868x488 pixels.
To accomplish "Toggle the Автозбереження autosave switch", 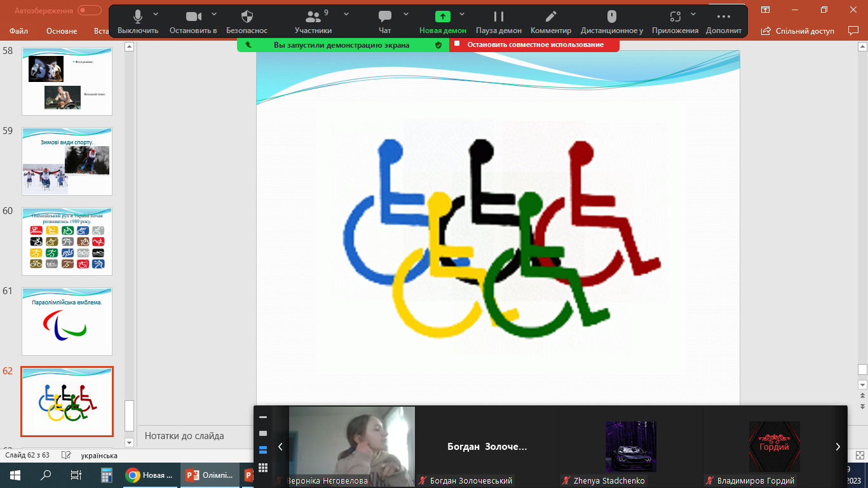I will [90, 10].
